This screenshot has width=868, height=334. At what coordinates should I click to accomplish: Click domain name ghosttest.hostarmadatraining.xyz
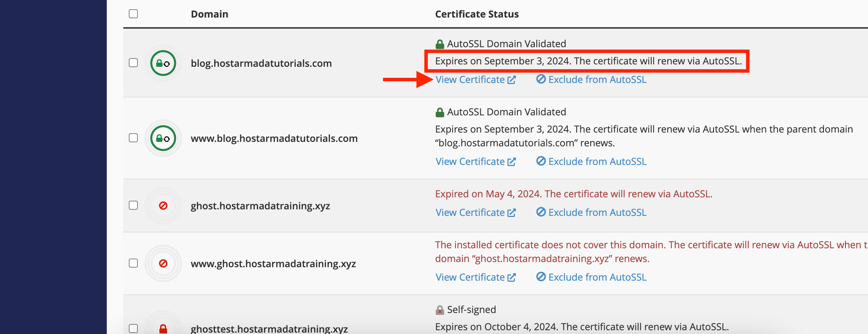click(x=269, y=329)
